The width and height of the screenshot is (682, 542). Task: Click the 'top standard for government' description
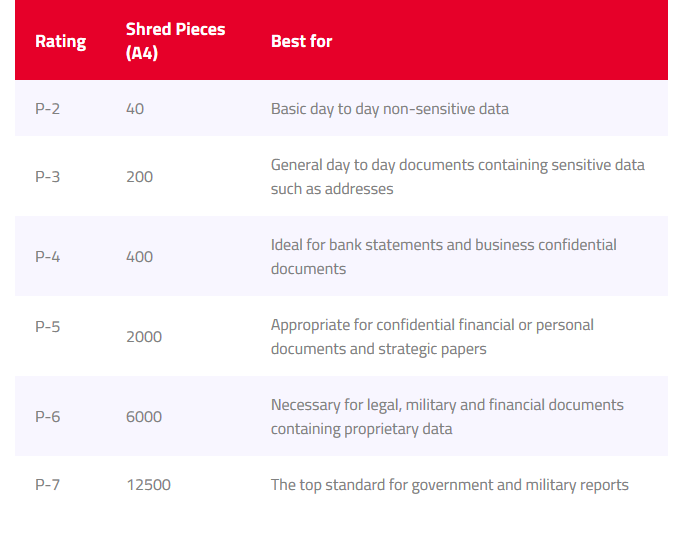450,485
